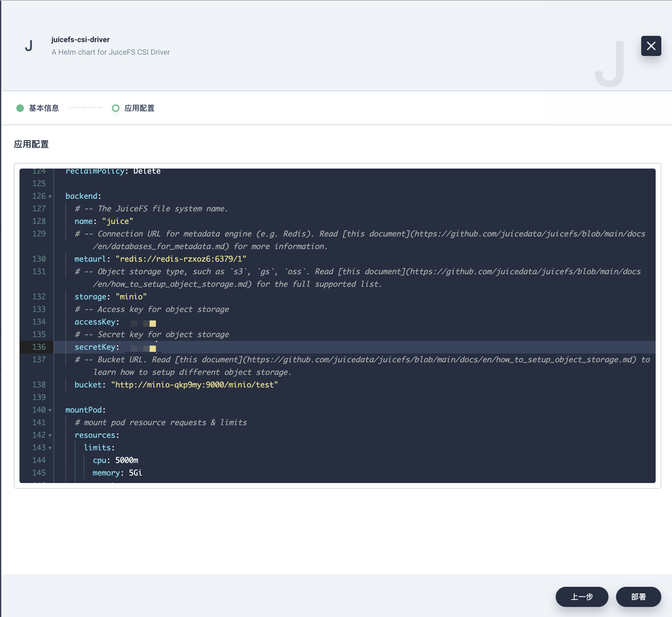
Task: Select the bucket URL on line 138
Action: (x=195, y=385)
